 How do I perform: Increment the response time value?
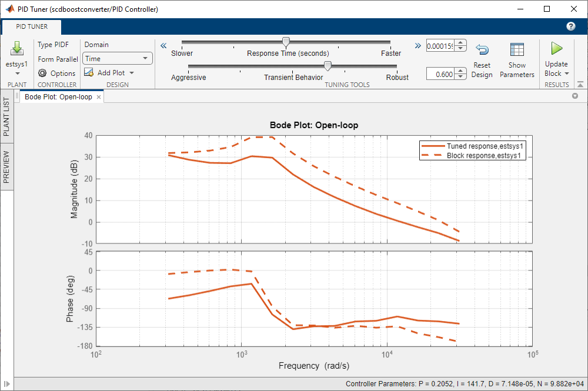point(460,43)
